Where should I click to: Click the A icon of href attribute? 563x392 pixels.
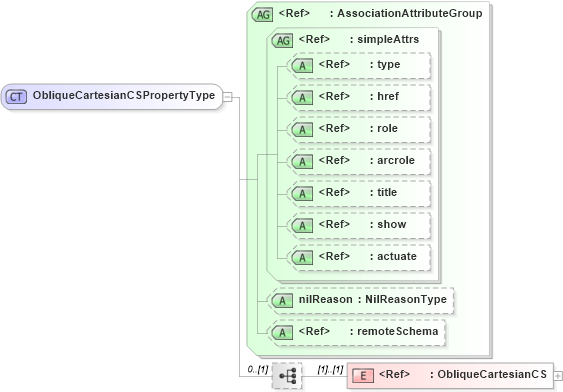coord(302,98)
